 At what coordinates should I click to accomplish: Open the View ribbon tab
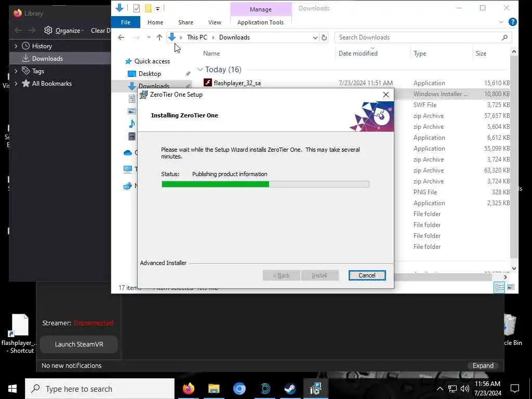[215, 22]
